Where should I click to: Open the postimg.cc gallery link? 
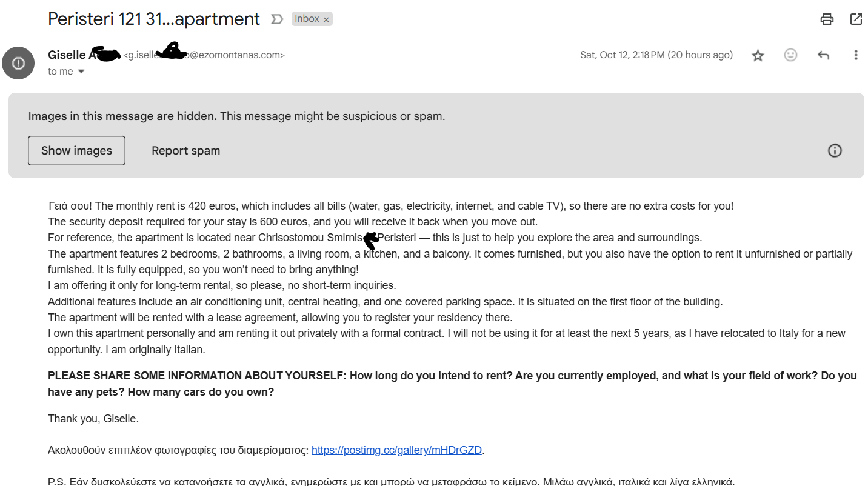(x=396, y=450)
